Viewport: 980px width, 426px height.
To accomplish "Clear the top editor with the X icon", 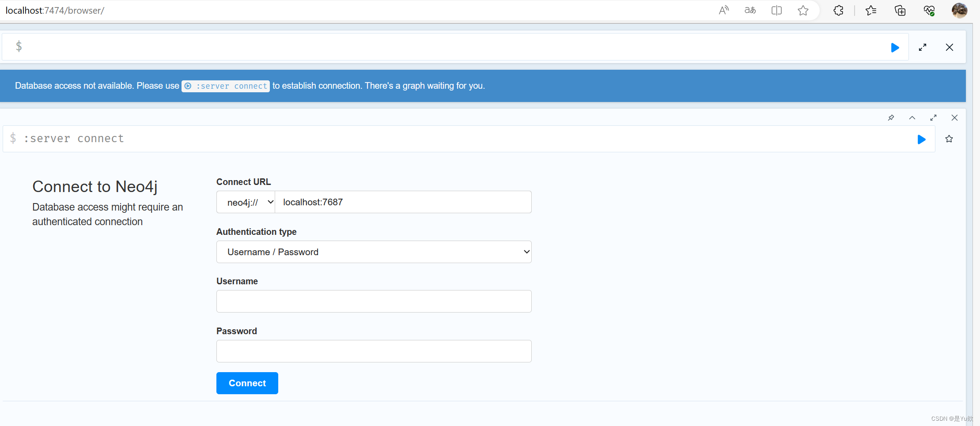I will point(950,47).
